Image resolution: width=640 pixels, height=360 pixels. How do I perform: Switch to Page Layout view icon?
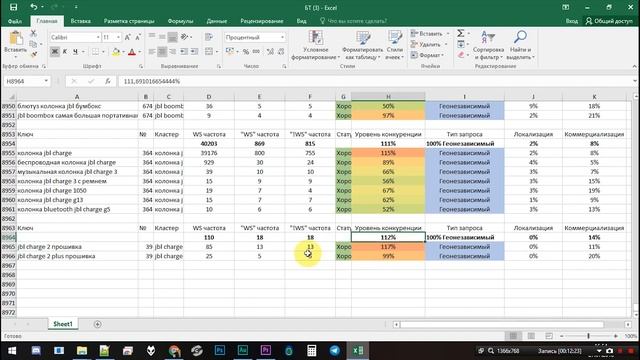[x=531, y=336]
